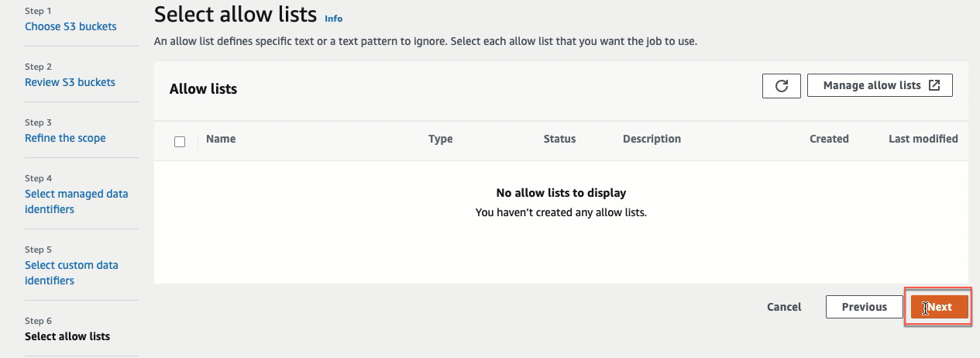Click the Status column header
The height and width of the screenshot is (358, 980).
click(559, 139)
